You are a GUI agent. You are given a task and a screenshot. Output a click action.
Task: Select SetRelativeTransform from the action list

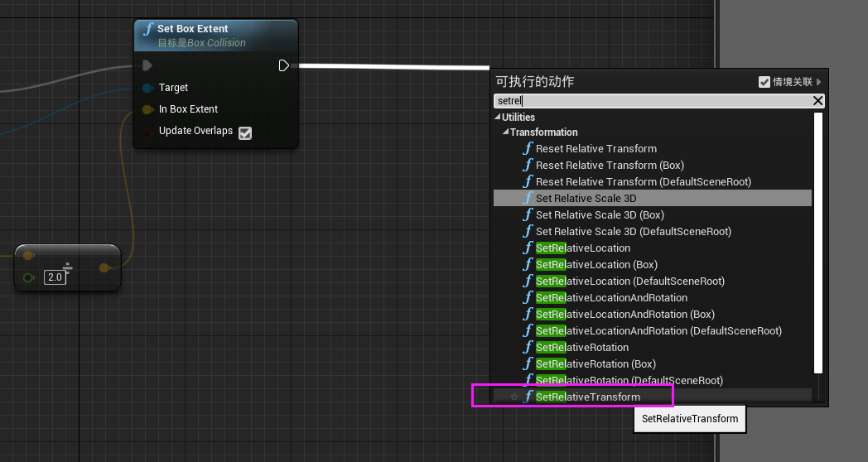pos(588,397)
